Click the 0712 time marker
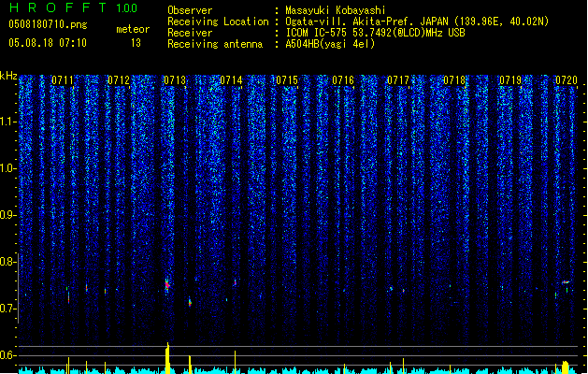Viewport: 588px width, 374px height. click(119, 80)
